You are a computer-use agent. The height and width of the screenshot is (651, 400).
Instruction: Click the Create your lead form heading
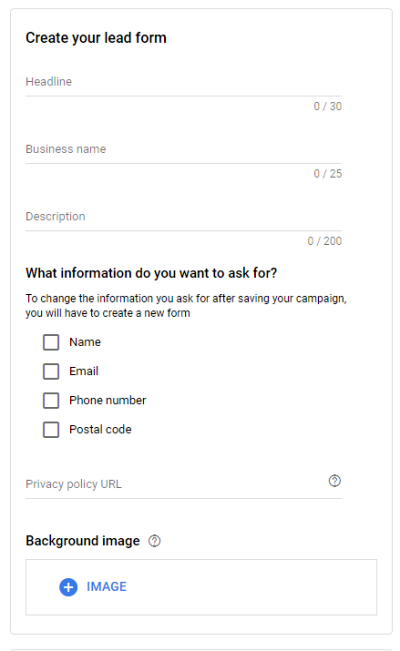pos(96,38)
